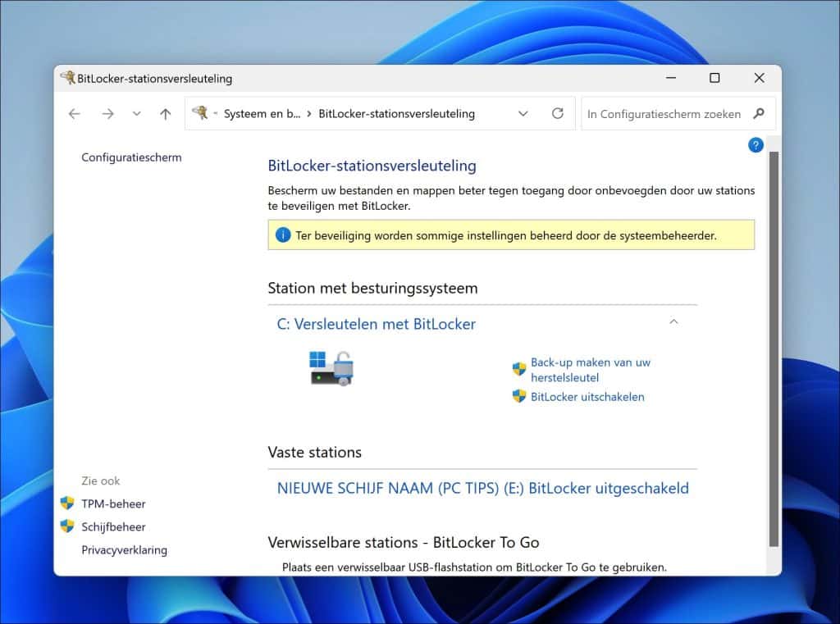Click the shield icon beside BitLocker uitschakelen
Image resolution: width=840 pixels, height=624 pixels.
519,396
